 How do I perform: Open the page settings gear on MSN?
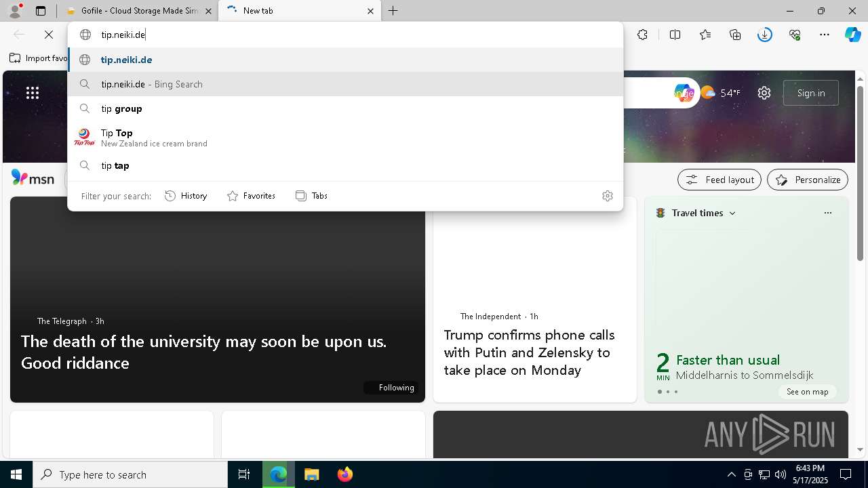pyautogui.click(x=764, y=93)
